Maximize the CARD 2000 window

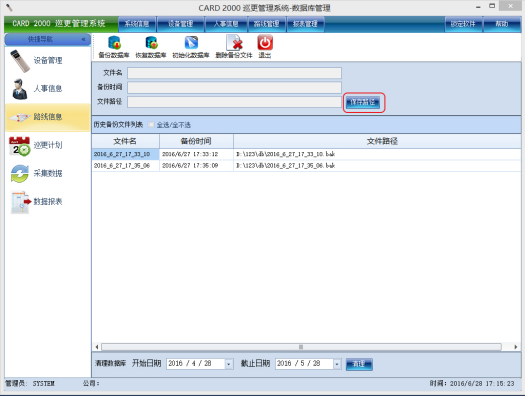[x=492, y=6]
